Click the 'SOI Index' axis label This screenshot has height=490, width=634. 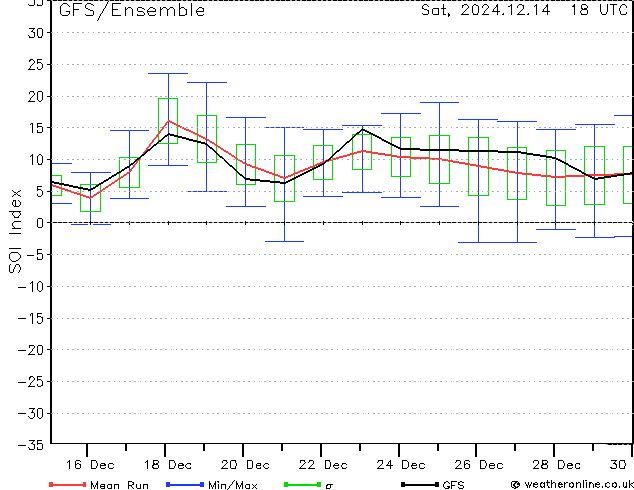pyautogui.click(x=15, y=231)
